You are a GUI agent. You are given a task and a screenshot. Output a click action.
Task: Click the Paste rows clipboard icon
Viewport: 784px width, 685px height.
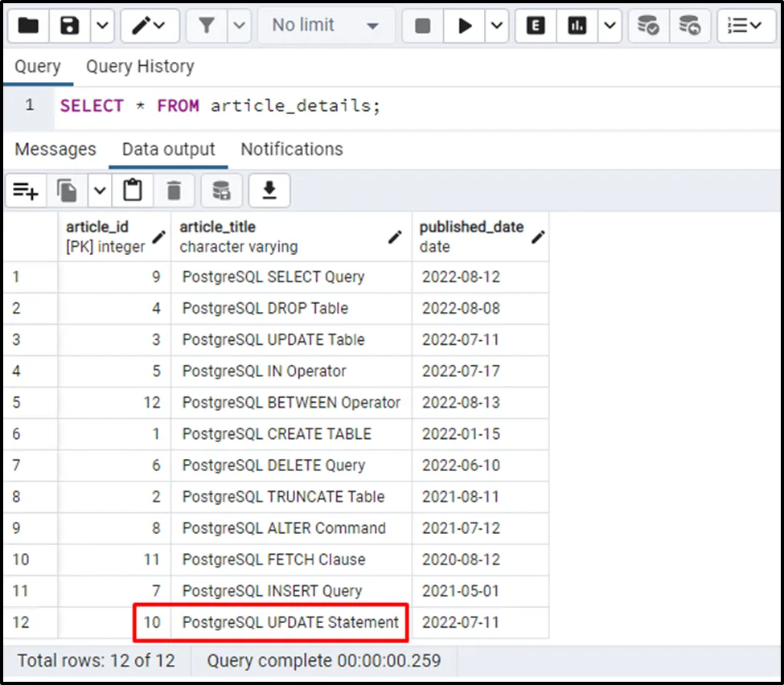[133, 191]
